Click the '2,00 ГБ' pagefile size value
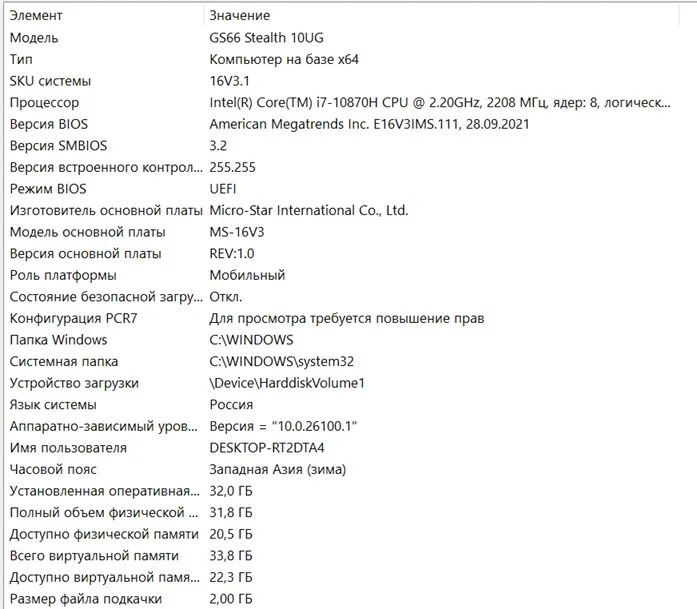Image resolution: width=697 pixels, height=609 pixels. 231,599
